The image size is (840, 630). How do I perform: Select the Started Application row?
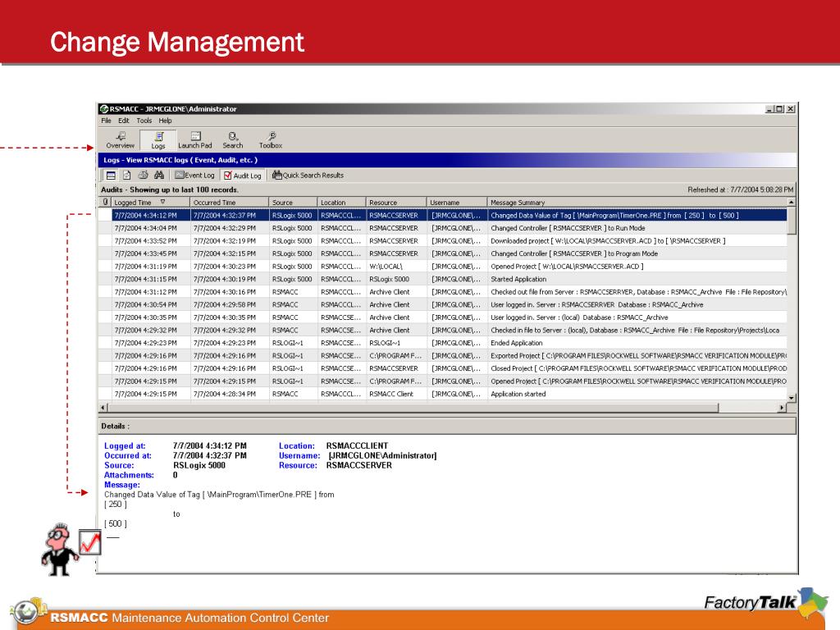click(x=442, y=279)
